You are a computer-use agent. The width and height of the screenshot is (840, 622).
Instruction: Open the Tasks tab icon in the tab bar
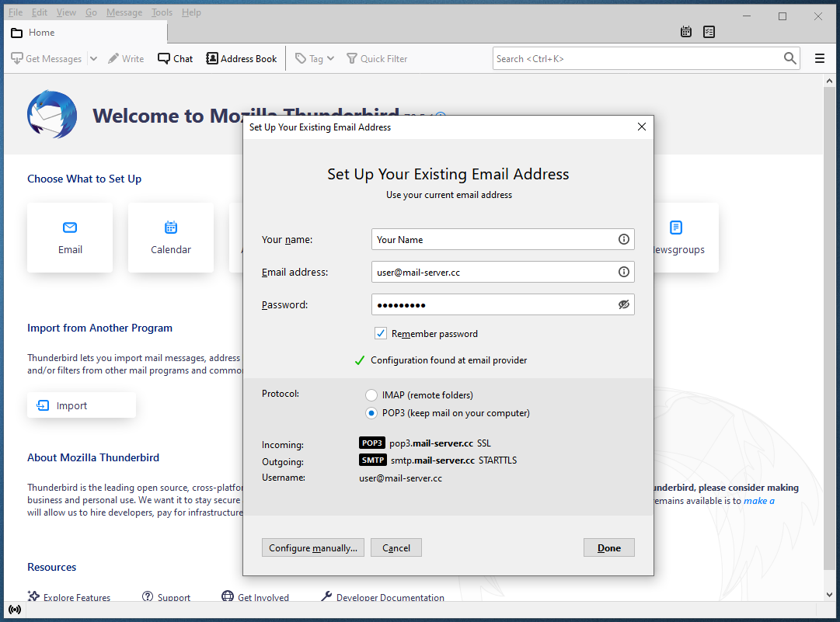coord(709,32)
